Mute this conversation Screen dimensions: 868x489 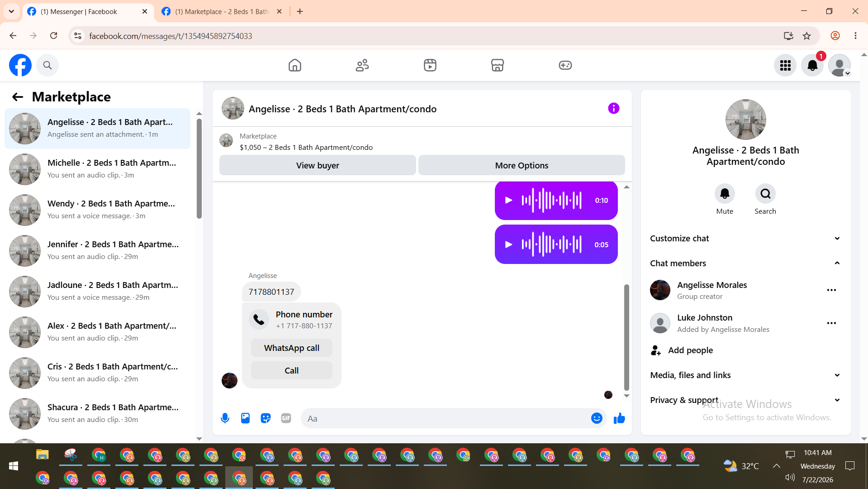click(x=725, y=194)
